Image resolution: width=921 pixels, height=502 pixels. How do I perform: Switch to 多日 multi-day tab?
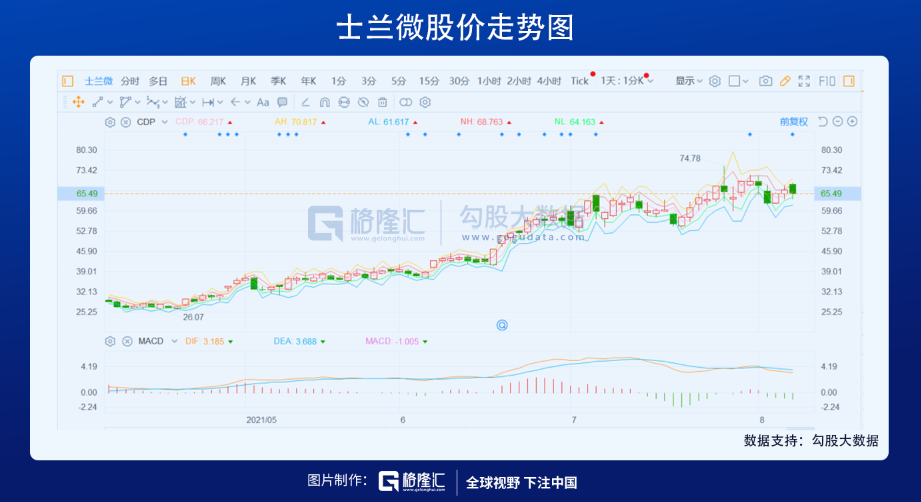point(158,81)
